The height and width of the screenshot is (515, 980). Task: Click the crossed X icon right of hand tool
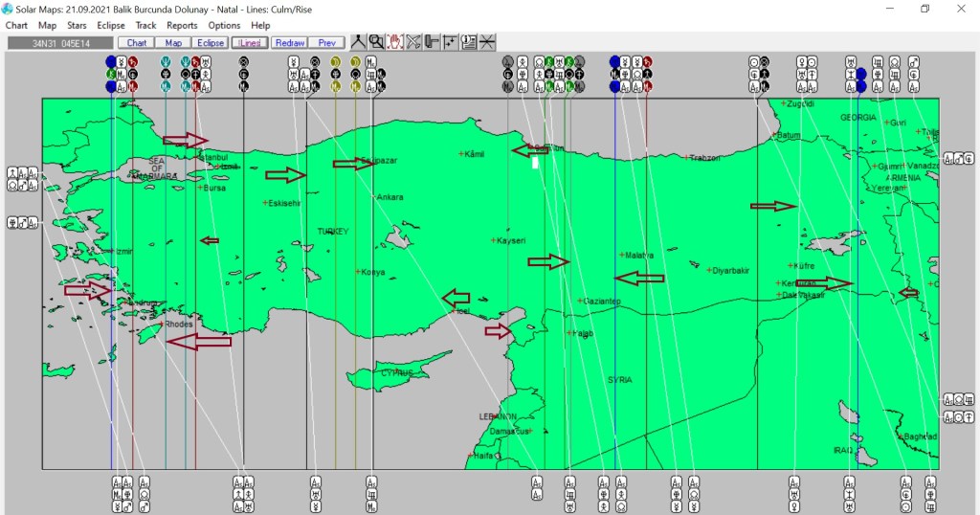point(413,42)
